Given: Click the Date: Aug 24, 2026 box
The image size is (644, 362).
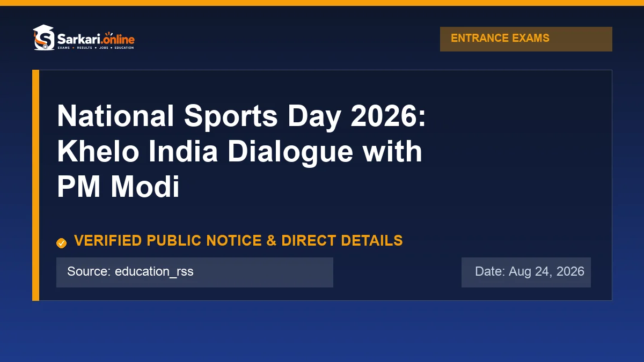Looking at the screenshot, I should point(526,272).
